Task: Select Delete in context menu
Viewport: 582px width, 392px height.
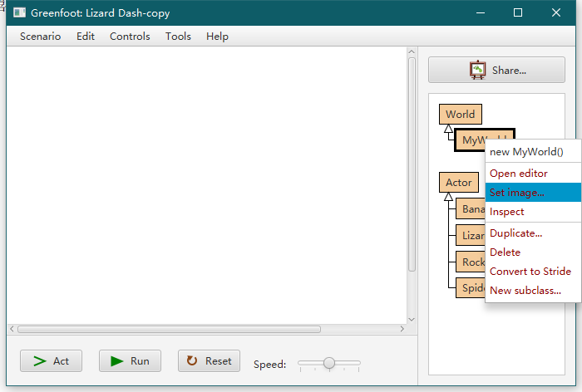Action: click(533, 252)
